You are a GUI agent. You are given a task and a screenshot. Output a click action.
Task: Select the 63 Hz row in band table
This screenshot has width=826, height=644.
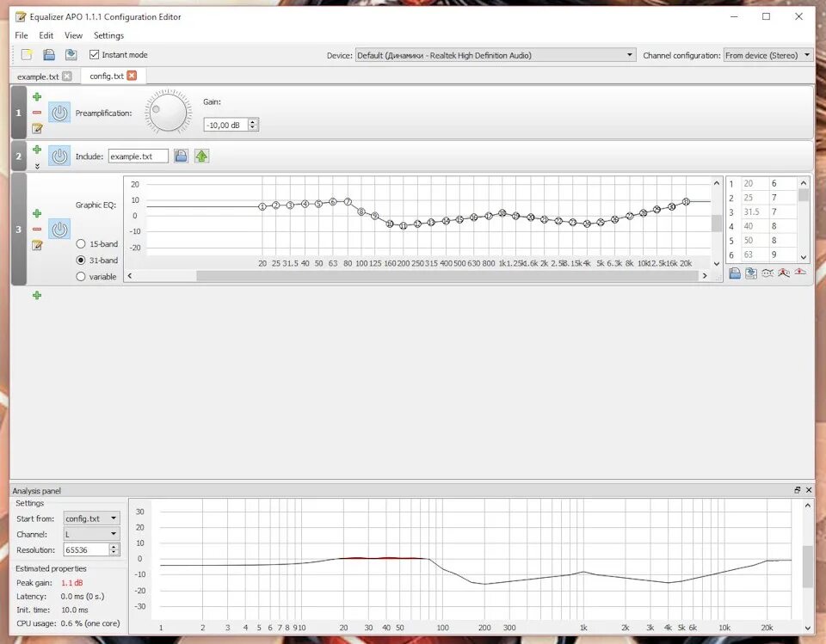coord(760,255)
